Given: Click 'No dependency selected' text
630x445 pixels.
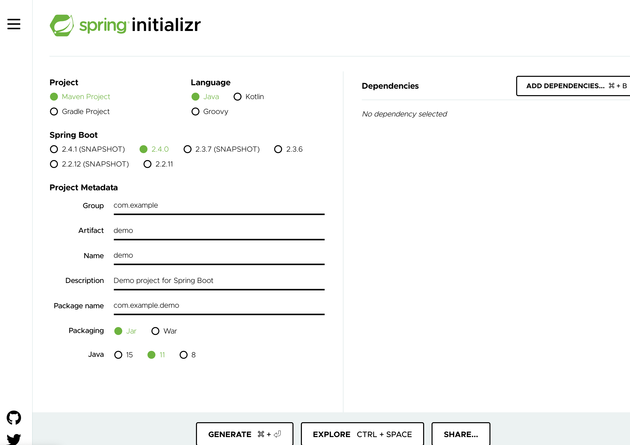Looking at the screenshot, I should click(x=405, y=114).
